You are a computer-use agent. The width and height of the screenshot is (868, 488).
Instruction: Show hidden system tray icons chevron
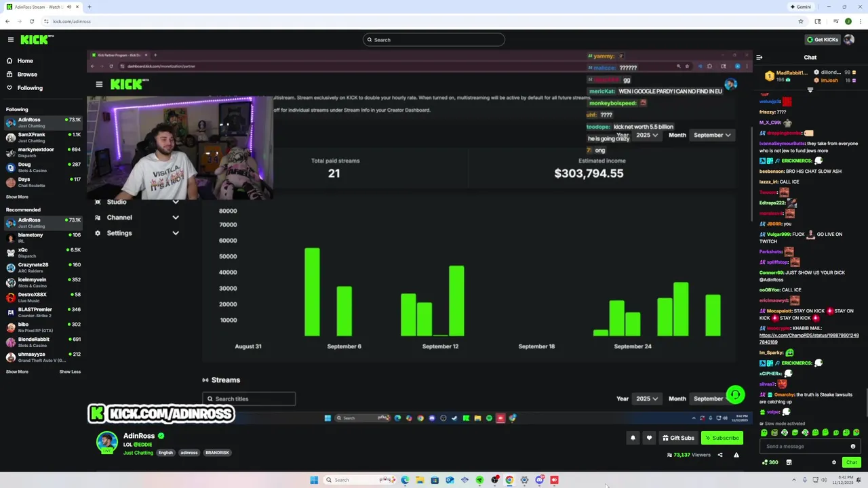pos(794,480)
